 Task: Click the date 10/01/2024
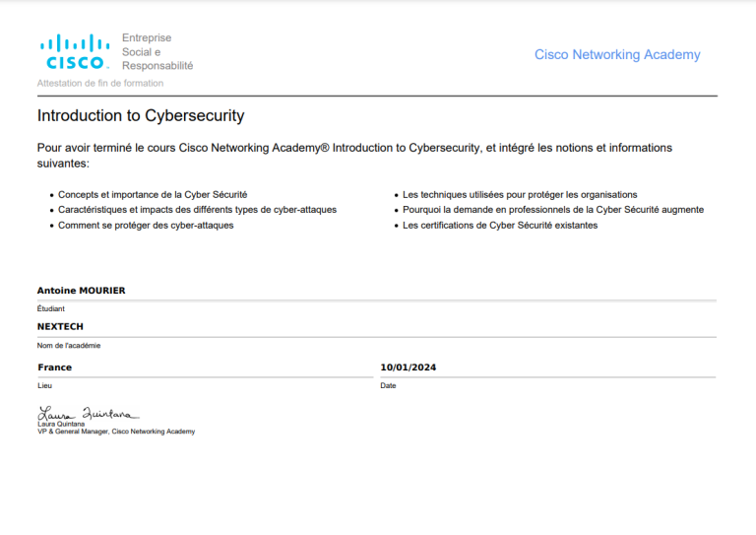point(408,368)
